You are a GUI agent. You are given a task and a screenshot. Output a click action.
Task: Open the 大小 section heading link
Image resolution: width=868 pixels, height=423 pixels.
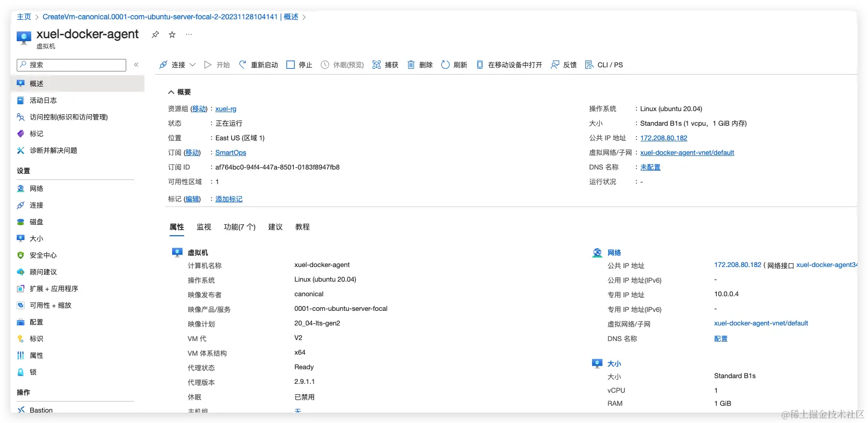click(614, 364)
